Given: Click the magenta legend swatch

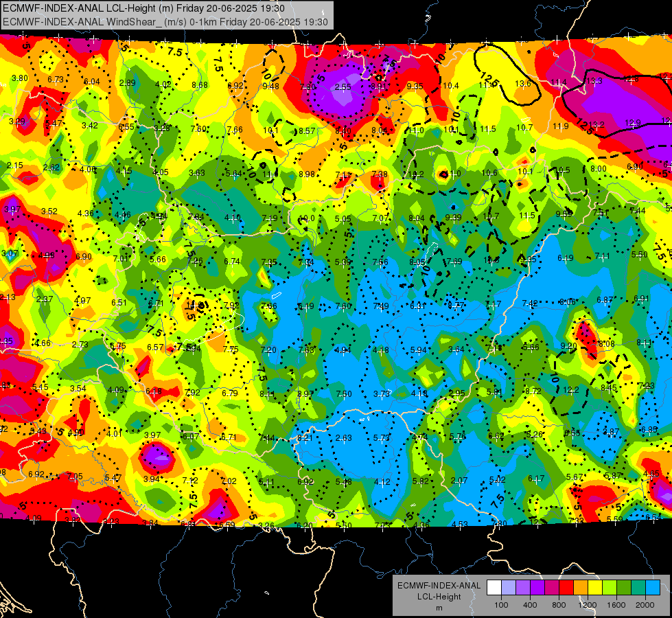Looking at the screenshot, I should tap(552, 588).
